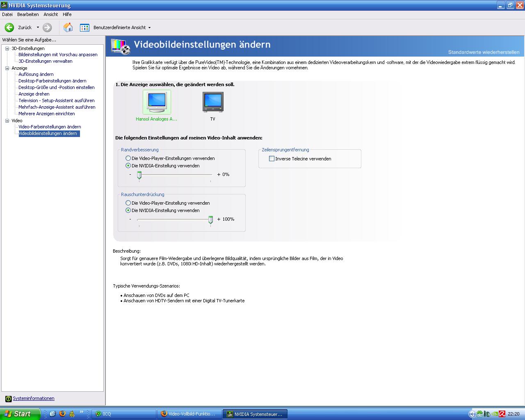Collapse the Video tree node
This screenshot has height=420, width=525.
[x=7, y=121]
